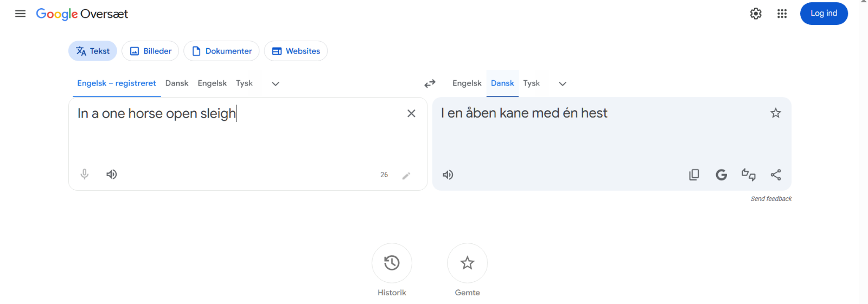Open Historik translation history
Screen dimensions: 868x304
click(x=392, y=270)
